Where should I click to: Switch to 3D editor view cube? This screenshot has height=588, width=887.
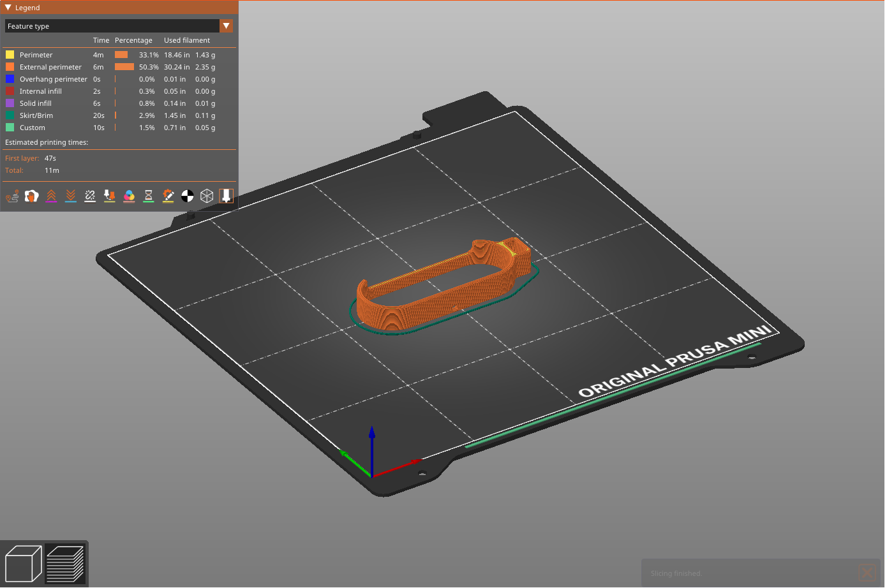point(23,564)
